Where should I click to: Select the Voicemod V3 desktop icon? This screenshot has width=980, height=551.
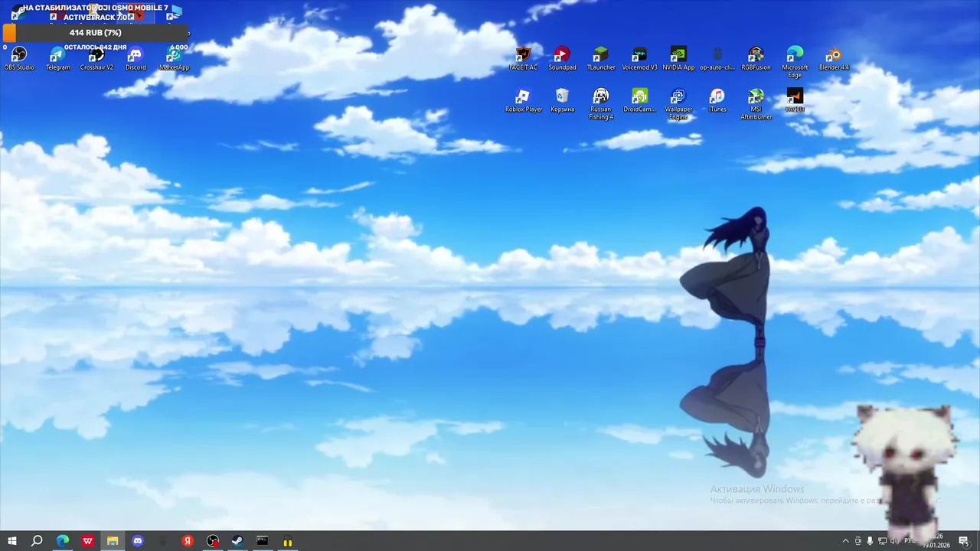pos(639,58)
